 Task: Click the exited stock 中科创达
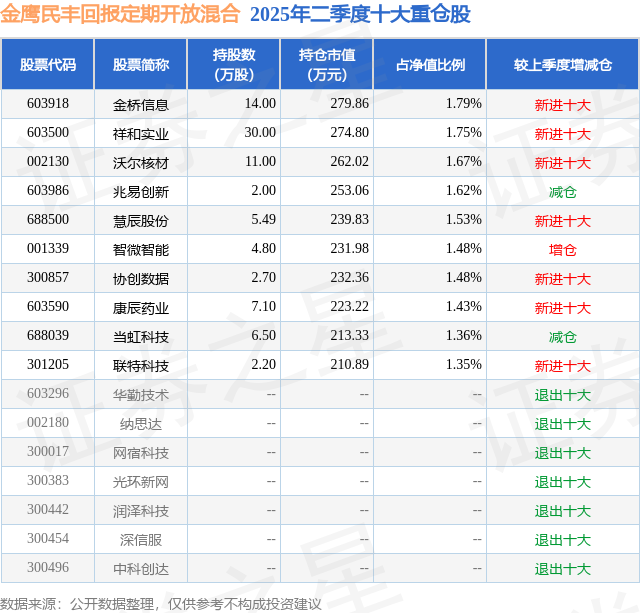pyautogui.click(x=141, y=569)
